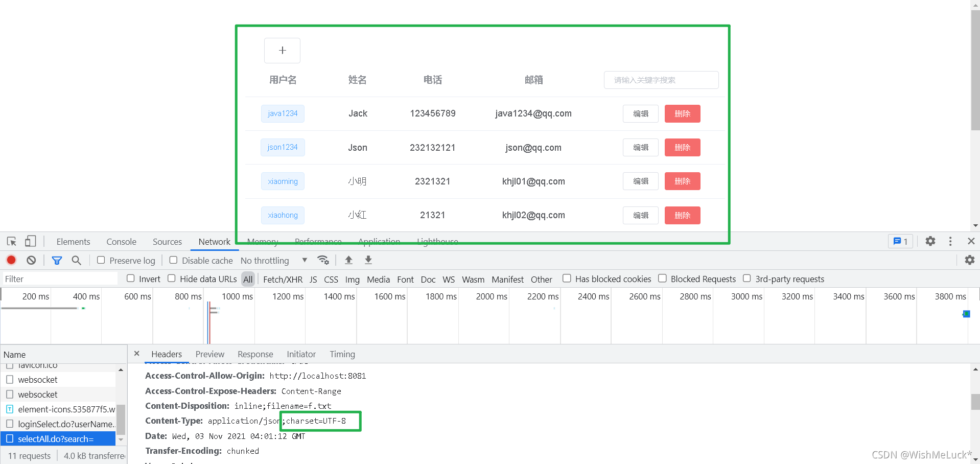Open DevTools more options menu
The image size is (980, 464).
pyautogui.click(x=950, y=241)
